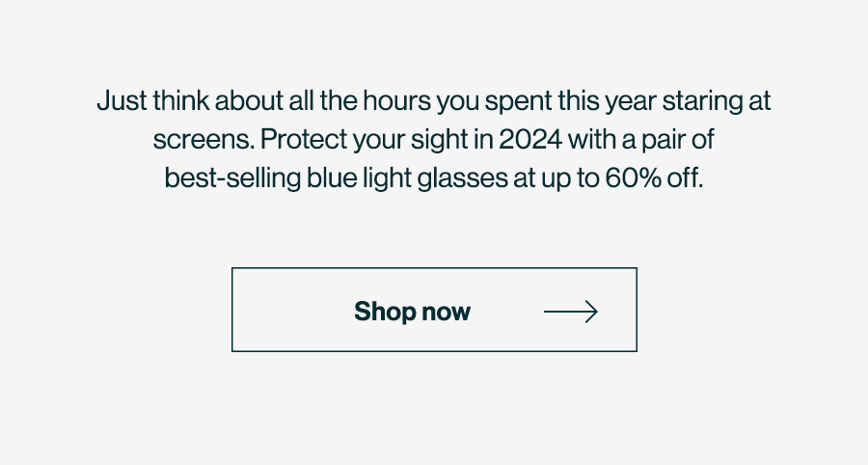Select the "Shop now" bold label text
This screenshot has width=868, height=465.
point(413,311)
